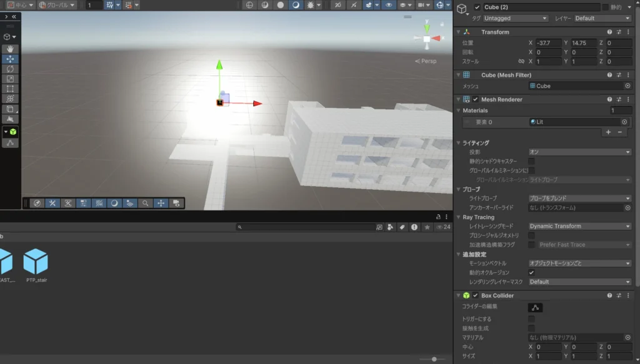The height and width of the screenshot is (364, 640).
Task: Open the Untagged tag dropdown
Action: [514, 19]
